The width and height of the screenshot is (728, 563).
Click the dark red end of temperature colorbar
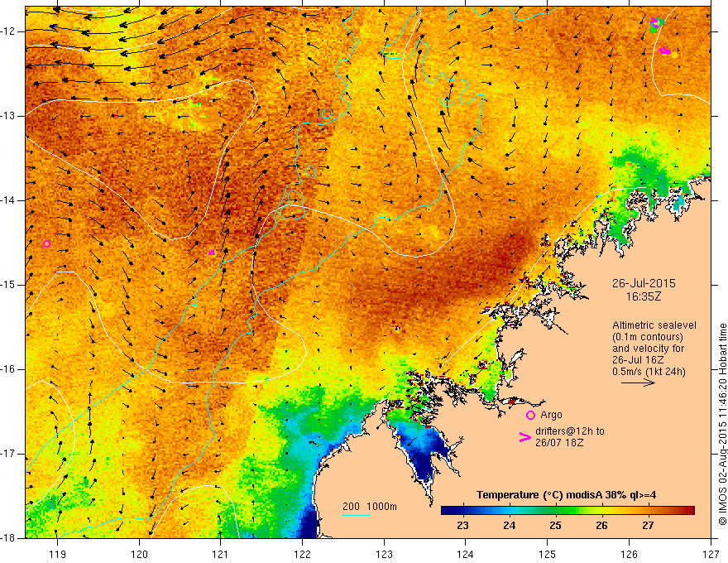pyautogui.click(x=689, y=511)
